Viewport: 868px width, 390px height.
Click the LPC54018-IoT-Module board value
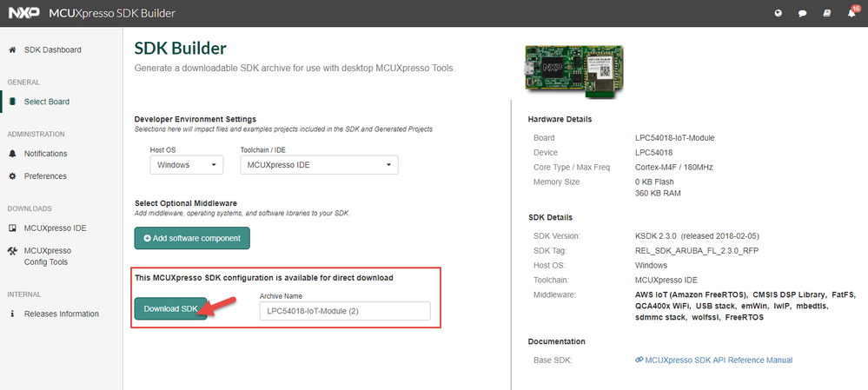675,138
